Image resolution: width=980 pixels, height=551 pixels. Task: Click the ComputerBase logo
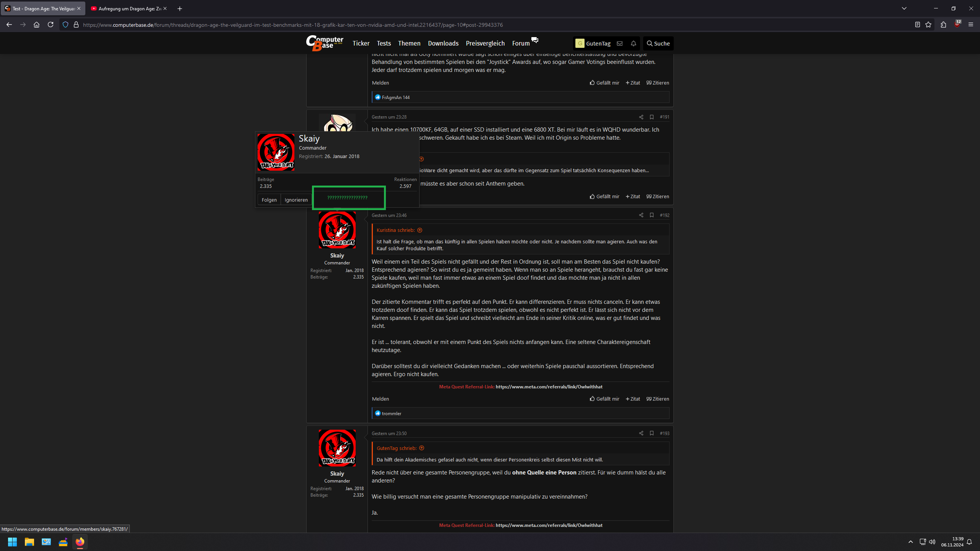click(x=324, y=43)
